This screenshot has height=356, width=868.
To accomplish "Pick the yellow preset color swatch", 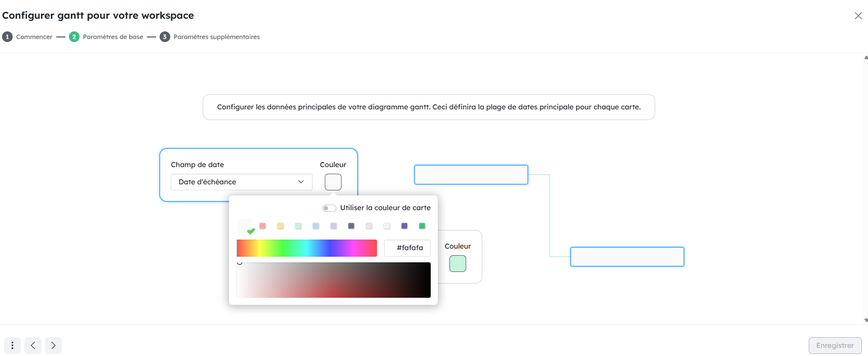I will 280,226.
